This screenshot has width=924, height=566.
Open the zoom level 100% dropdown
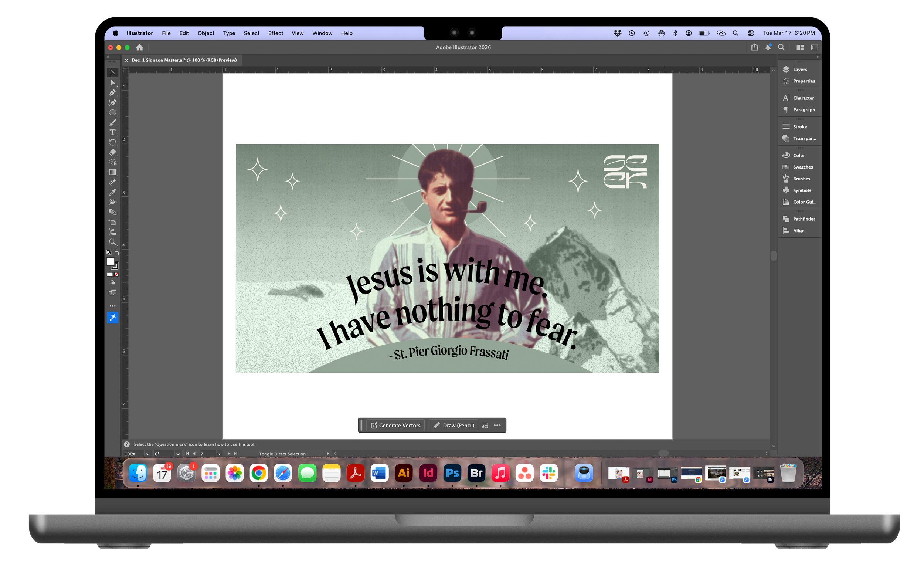click(147, 454)
